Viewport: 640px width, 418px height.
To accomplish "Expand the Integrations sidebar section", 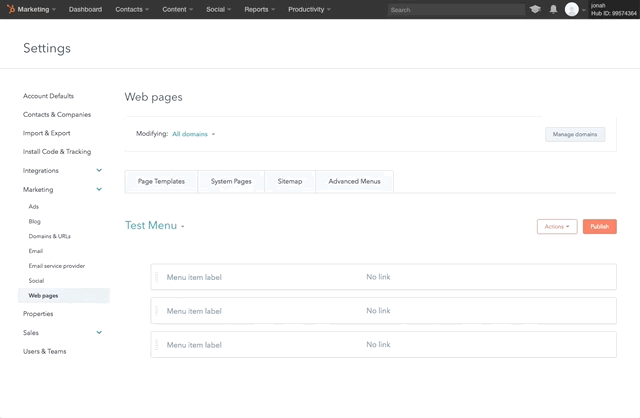I will tap(99, 171).
